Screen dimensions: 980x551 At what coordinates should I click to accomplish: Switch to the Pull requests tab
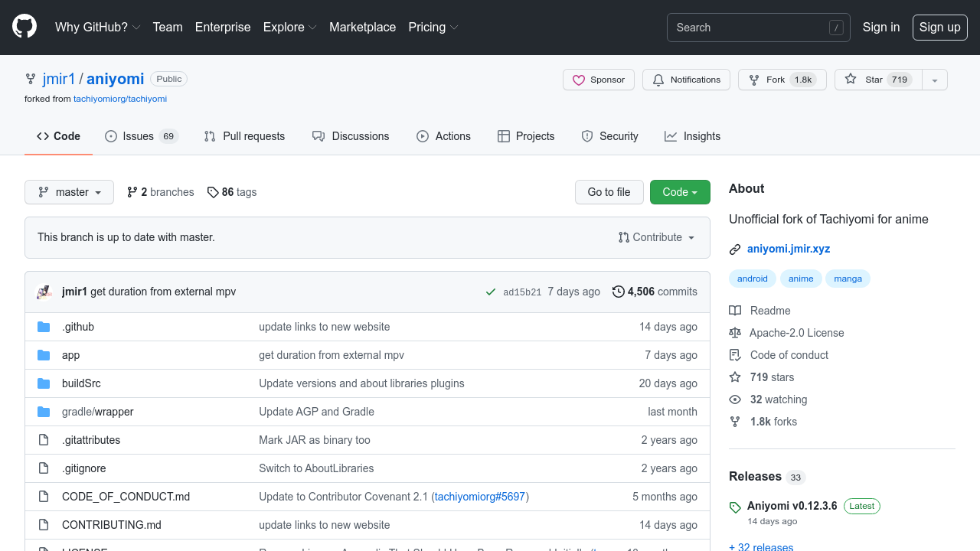coord(244,136)
